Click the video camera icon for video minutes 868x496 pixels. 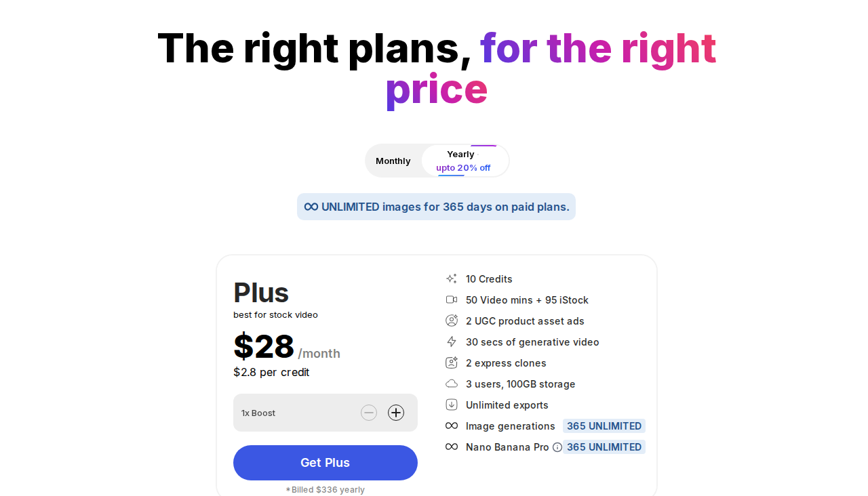[x=452, y=299]
